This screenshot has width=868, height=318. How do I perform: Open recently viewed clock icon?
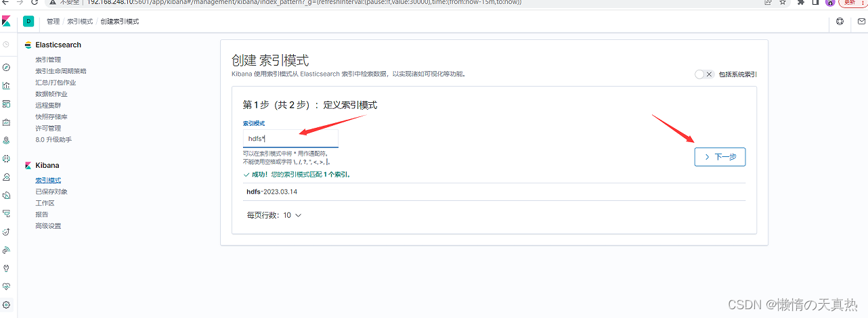click(6, 44)
